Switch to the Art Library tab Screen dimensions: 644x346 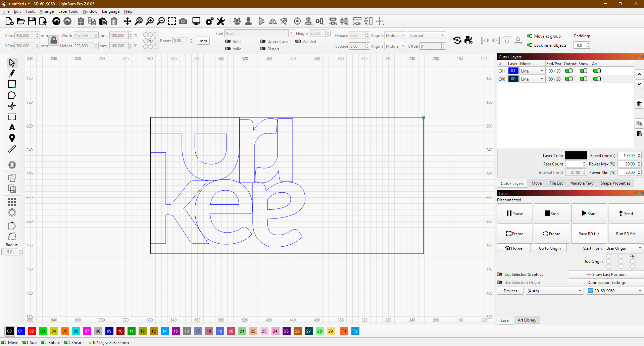point(527,320)
